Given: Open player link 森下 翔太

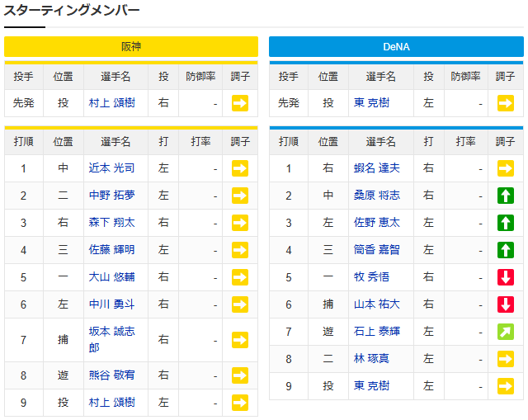Looking at the screenshot, I should pos(112,222).
